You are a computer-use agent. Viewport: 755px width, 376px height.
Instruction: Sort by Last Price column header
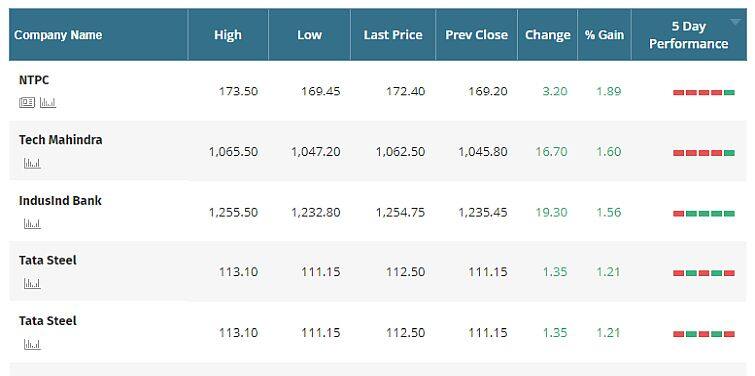[393, 35]
